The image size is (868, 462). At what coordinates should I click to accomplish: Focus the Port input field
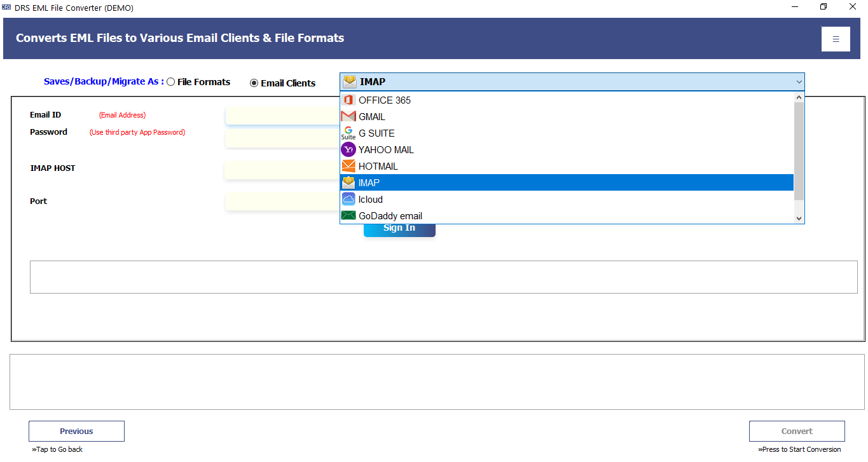(283, 201)
